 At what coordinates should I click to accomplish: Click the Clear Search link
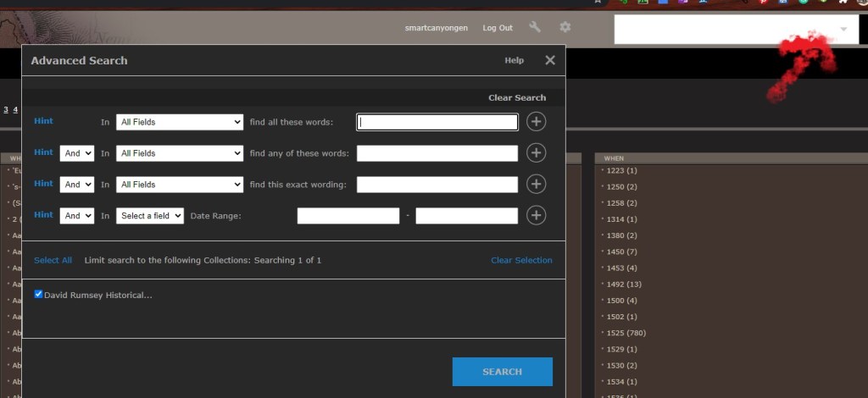pyautogui.click(x=517, y=98)
